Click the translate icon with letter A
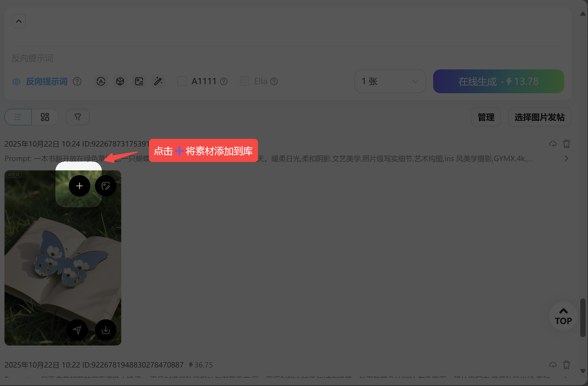 click(101, 81)
